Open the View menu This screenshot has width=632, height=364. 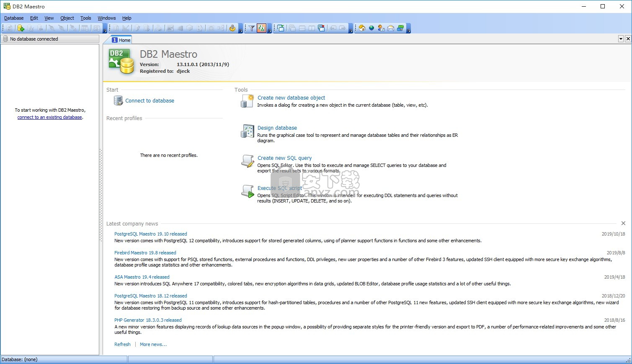coord(49,18)
